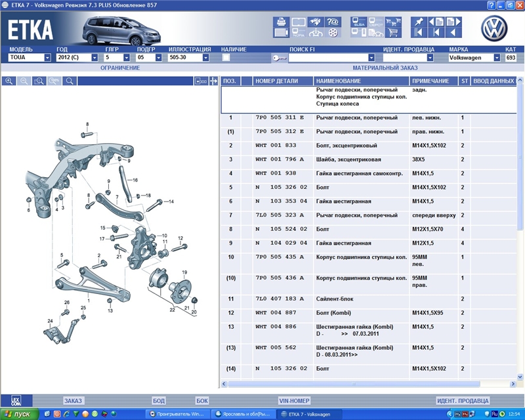The width and height of the screenshot is (525, 420).
Task: Click the printer icon in the toolbar
Action: point(282,22)
